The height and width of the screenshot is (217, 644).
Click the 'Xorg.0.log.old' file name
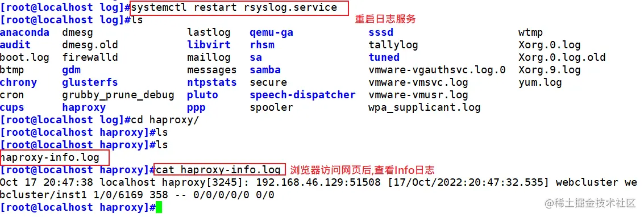point(562,57)
